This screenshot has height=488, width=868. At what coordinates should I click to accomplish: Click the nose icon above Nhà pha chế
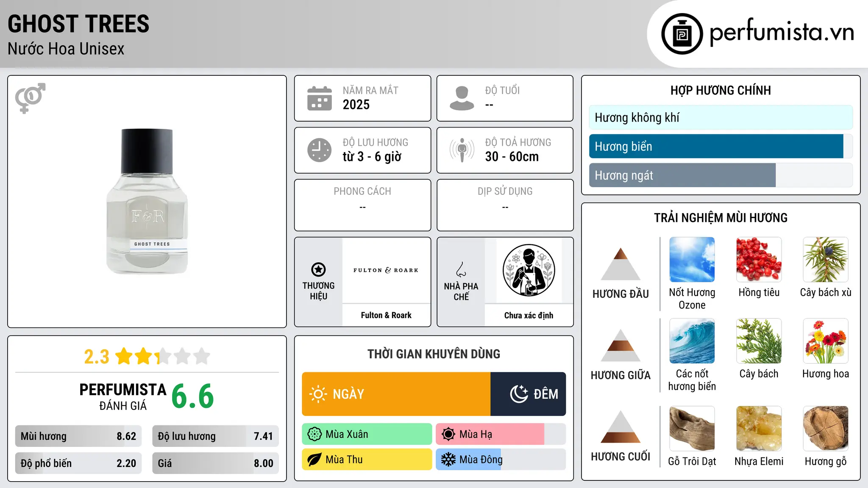[461, 269]
